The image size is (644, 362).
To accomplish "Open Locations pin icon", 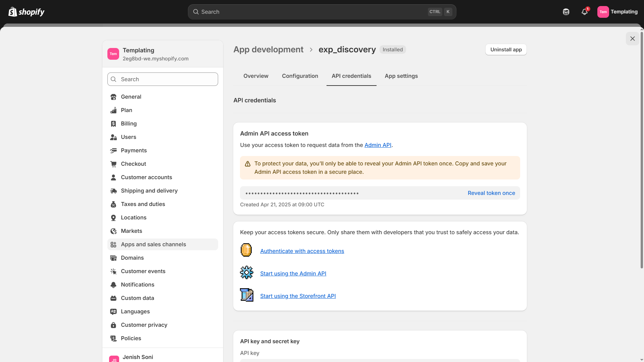I will tap(113, 218).
